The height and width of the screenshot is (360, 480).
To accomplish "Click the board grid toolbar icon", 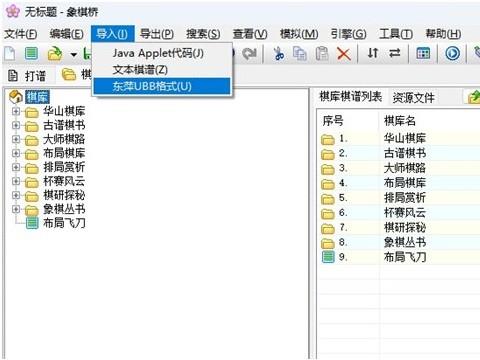I will tap(423, 53).
